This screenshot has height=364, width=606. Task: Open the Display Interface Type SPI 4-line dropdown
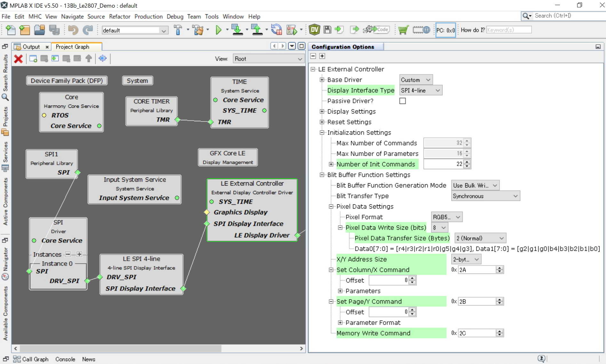point(421,90)
